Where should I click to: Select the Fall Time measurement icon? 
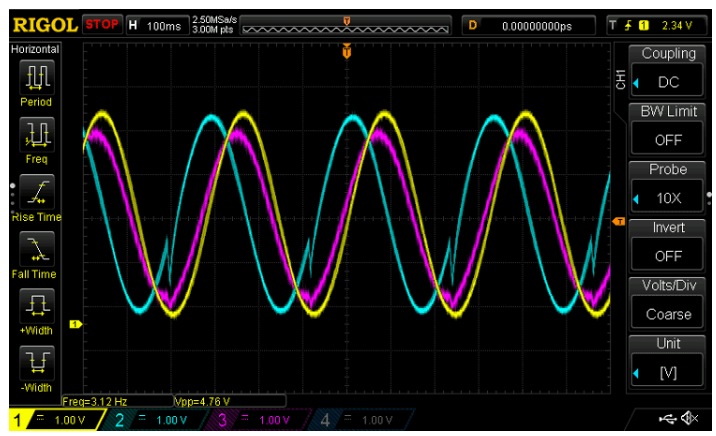pyautogui.click(x=37, y=249)
